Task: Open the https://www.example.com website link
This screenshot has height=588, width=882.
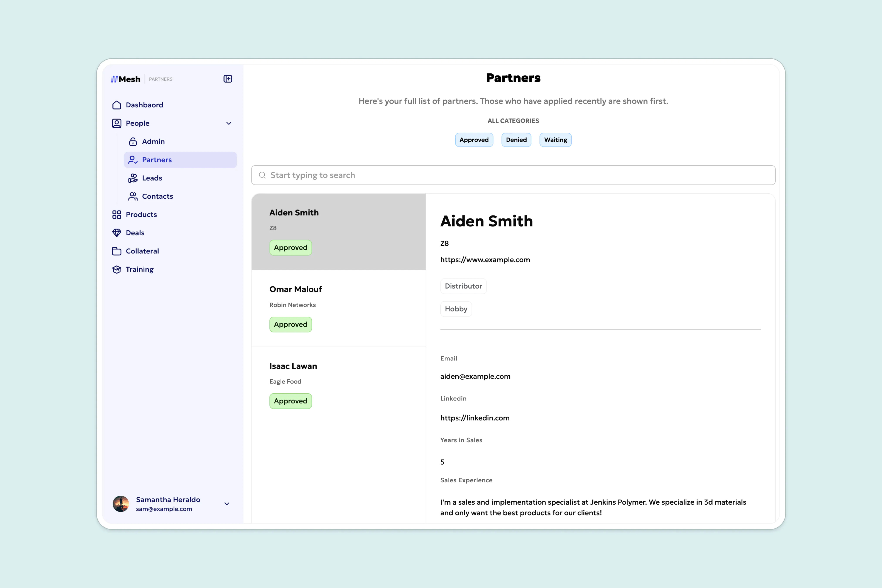Action: pos(485,260)
